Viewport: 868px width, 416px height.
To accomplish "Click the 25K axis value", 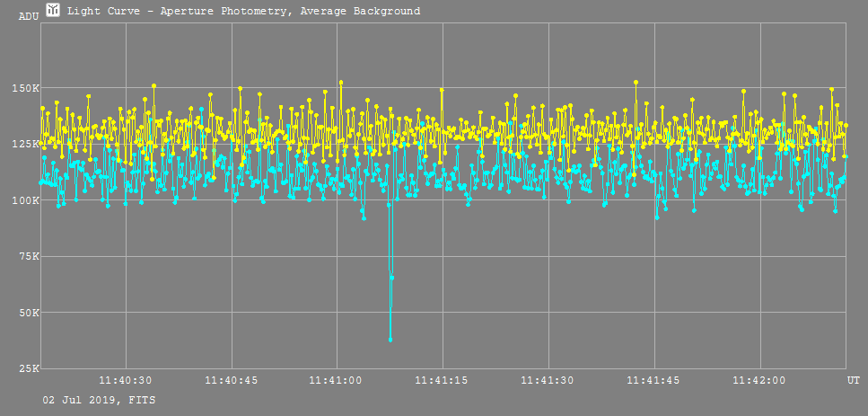I will [x=29, y=368].
